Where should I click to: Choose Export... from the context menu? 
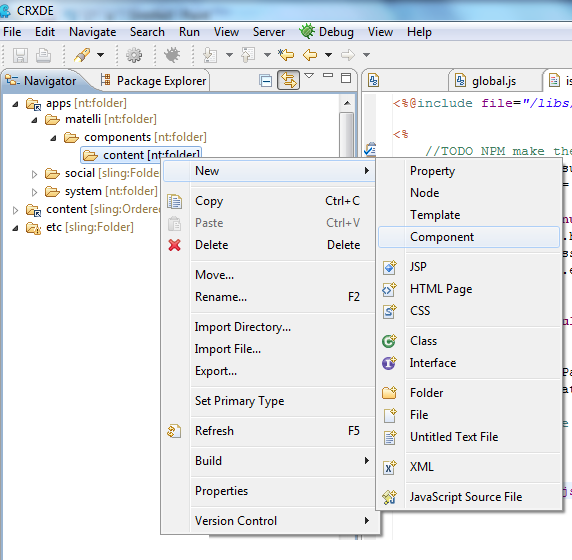tap(268, 371)
